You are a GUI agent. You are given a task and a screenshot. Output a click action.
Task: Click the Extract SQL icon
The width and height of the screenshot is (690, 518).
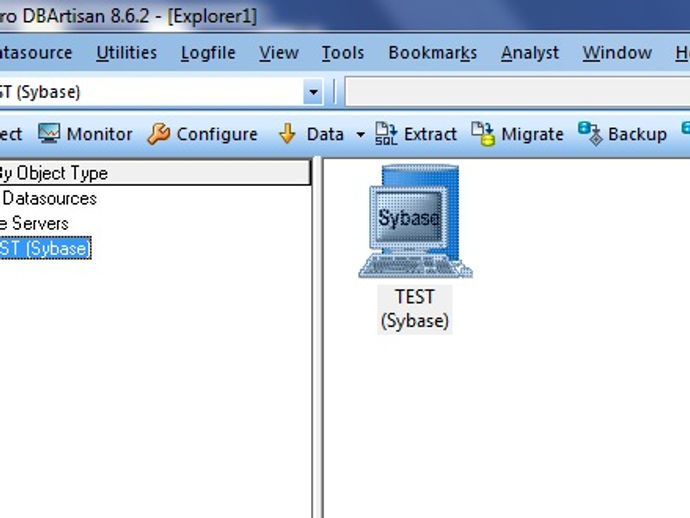pos(386,133)
